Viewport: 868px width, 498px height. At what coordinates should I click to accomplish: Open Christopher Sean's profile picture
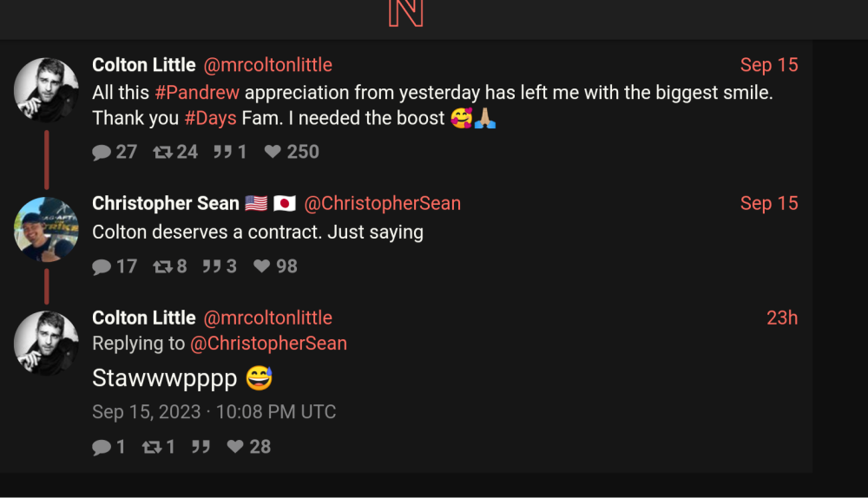(47, 229)
